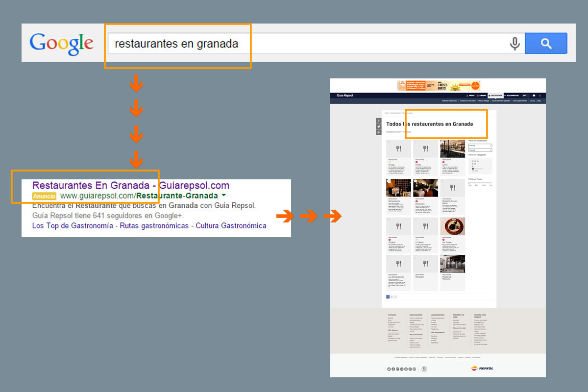This screenshot has height=392, width=588.
Task: Open the ALOJAMIENTOS menu item
Action: click(x=513, y=96)
